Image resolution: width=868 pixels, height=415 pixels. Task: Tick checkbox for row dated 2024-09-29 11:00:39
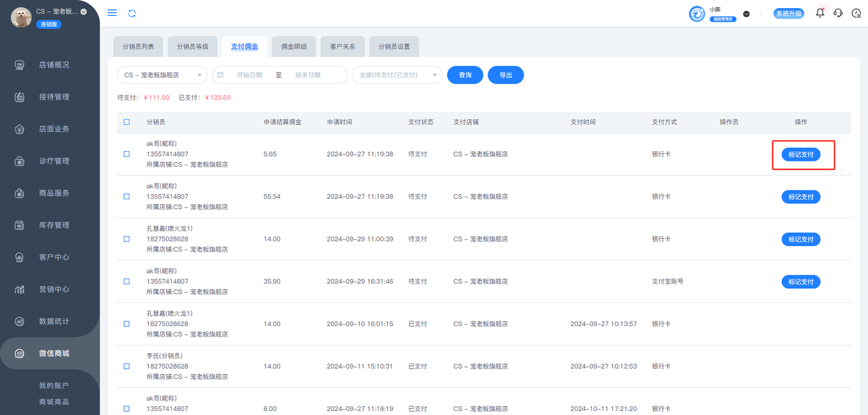click(127, 239)
